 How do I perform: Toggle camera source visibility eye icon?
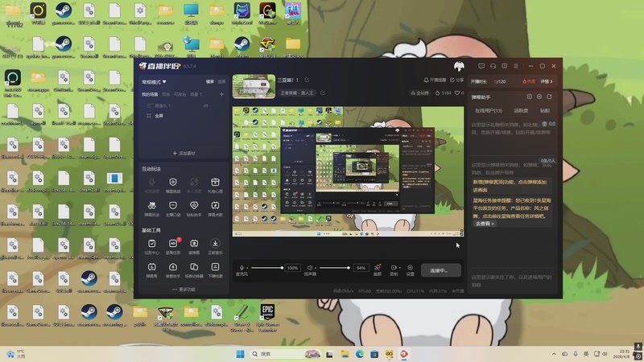[206, 105]
